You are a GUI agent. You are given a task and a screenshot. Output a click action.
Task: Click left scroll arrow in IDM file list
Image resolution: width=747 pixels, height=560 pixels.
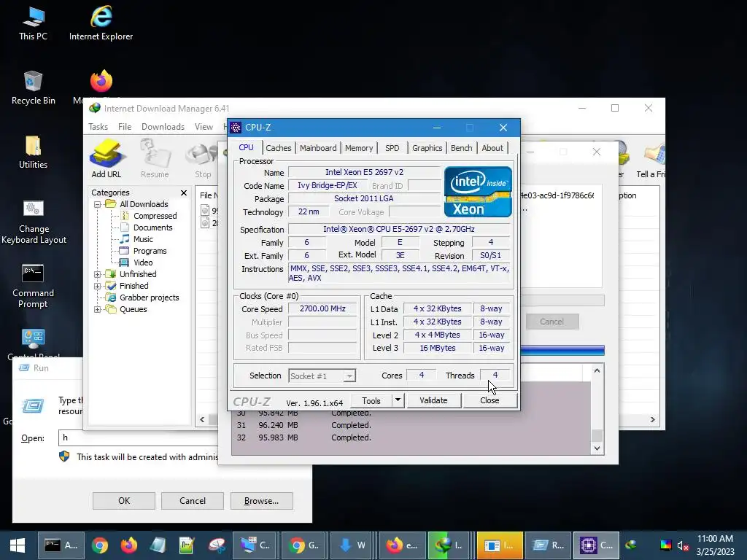tap(202, 419)
